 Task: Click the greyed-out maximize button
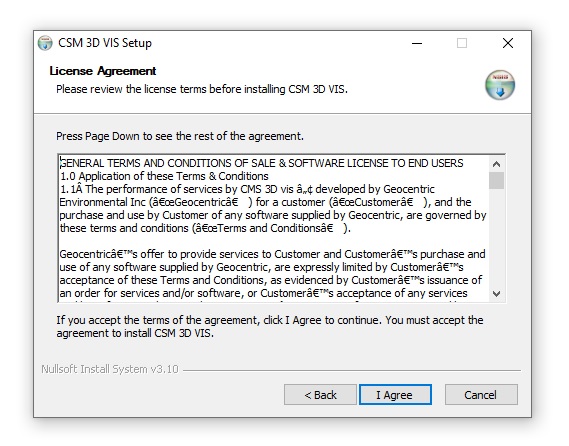(462, 43)
